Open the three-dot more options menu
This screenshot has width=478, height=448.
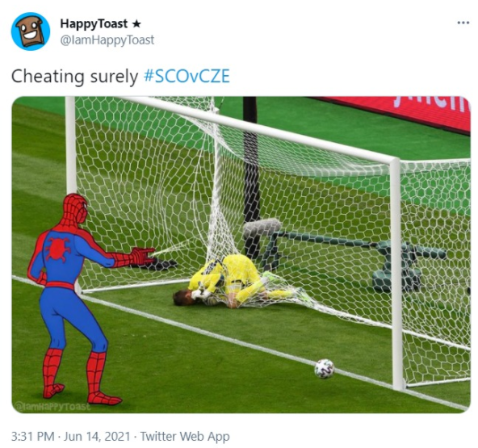pyautogui.click(x=463, y=23)
